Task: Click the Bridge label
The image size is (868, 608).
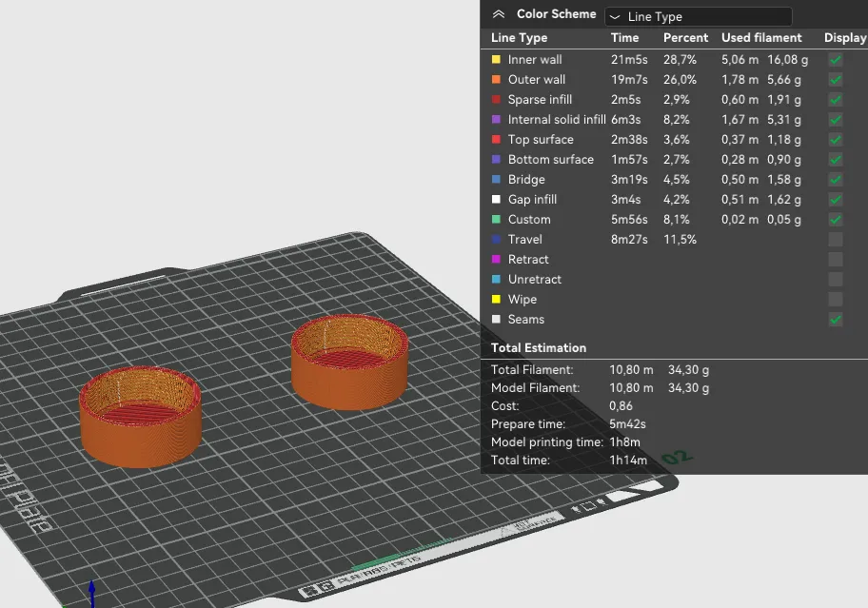Action: (526, 179)
